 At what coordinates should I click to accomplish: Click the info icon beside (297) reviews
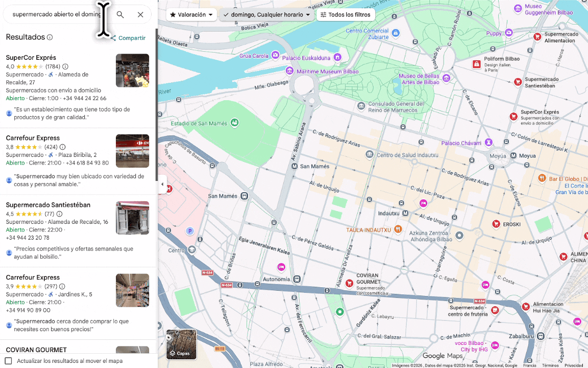click(62, 286)
